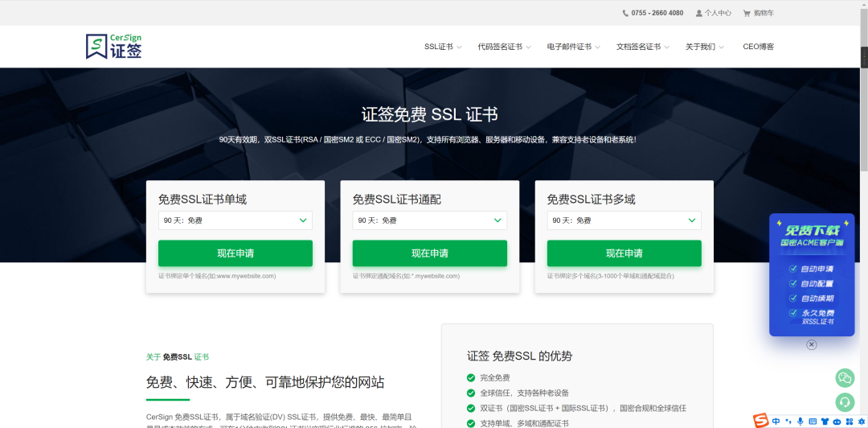This screenshot has width=868, height=428.
Task: Click the phone icon beside 0755 - 2660 4080
Action: tap(625, 13)
